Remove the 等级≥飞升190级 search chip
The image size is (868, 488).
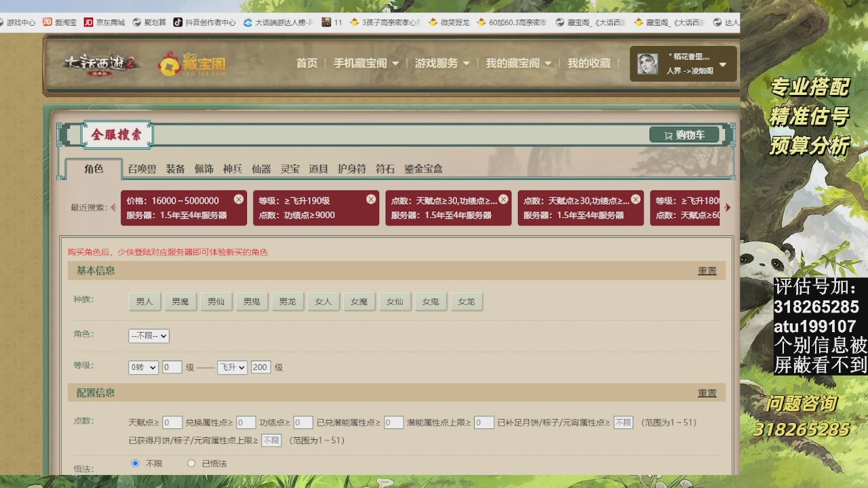pos(370,199)
